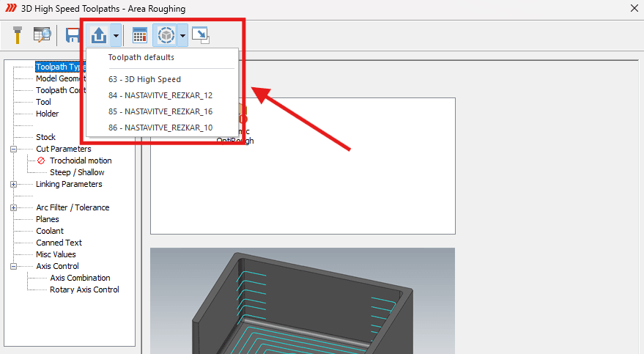This screenshot has height=354, width=644.
Task: Click the 3D model display cube icon
Action: (x=166, y=35)
